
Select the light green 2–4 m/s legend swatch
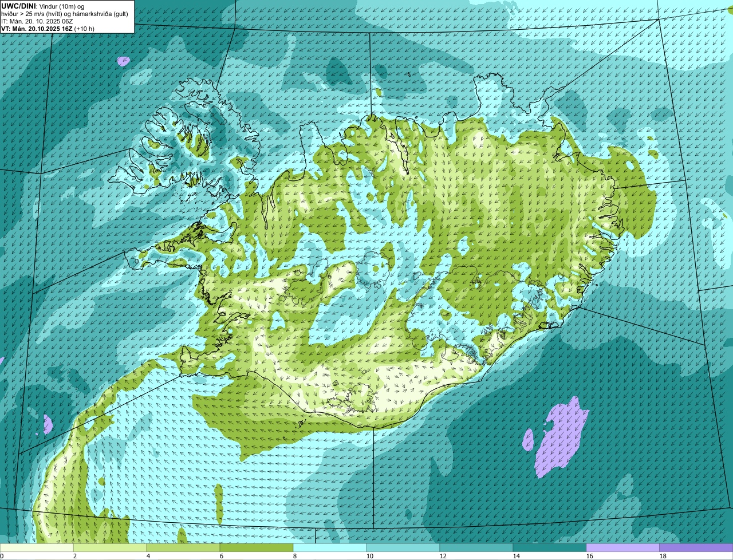(110, 547)
